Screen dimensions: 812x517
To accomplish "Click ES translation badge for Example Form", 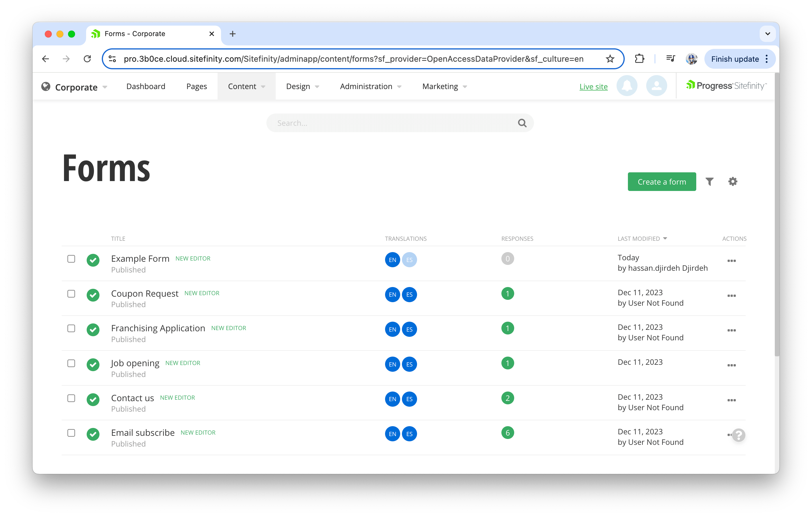I will 409,260.
